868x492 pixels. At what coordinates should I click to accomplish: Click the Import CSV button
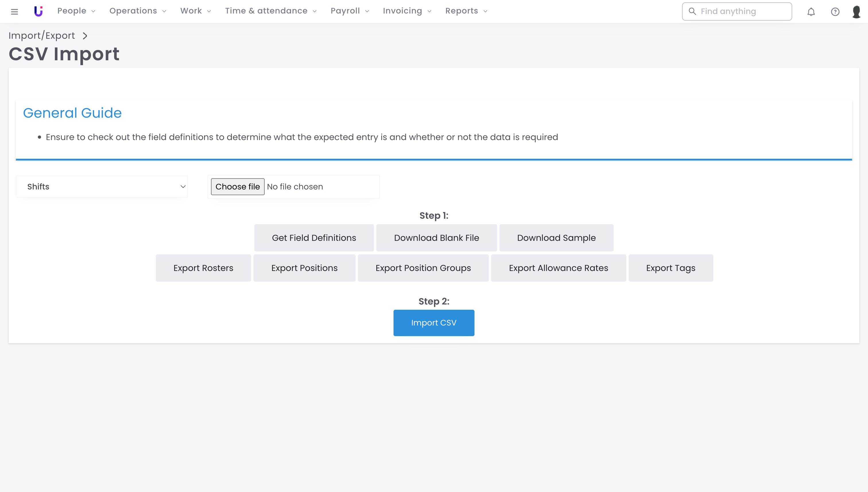tap(433, 323)
